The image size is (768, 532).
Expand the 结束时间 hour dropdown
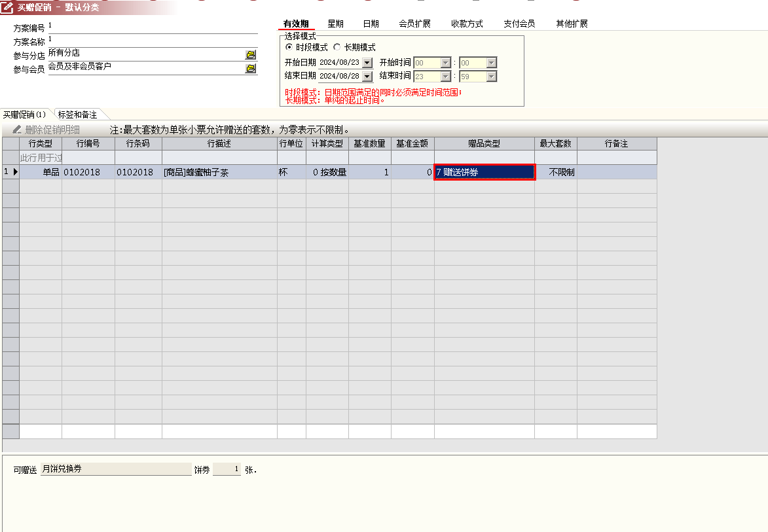click(445, 77)
